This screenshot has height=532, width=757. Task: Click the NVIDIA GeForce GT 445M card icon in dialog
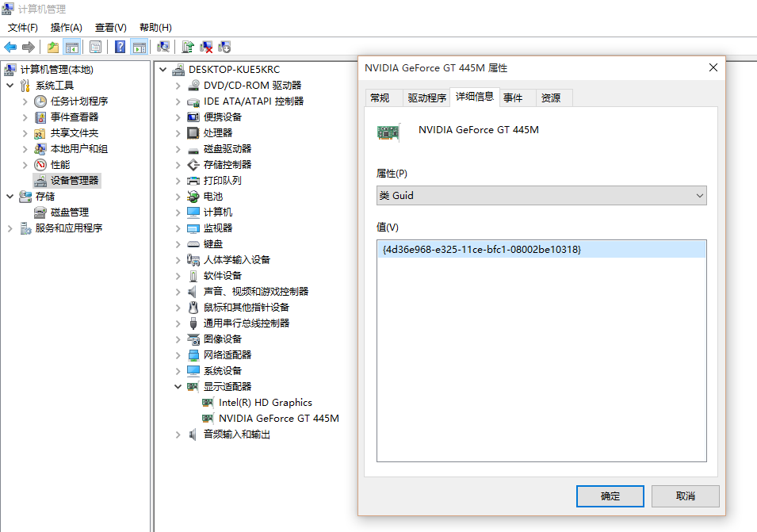point(388,132)
